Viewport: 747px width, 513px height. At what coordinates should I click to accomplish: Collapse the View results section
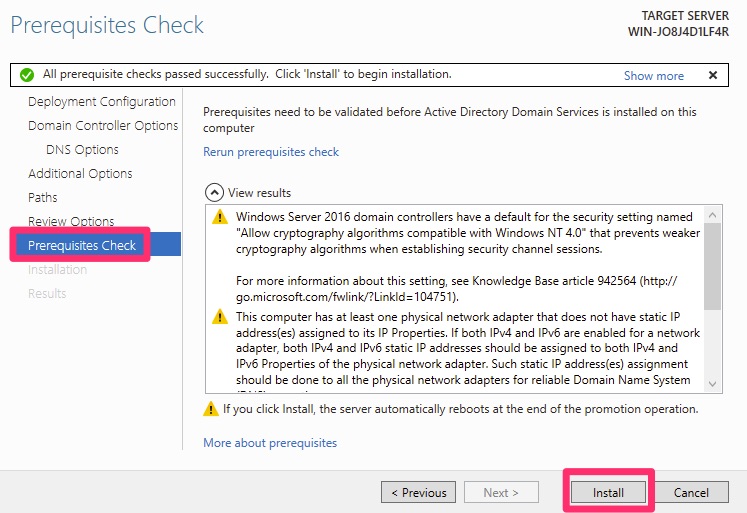coord(214,192)
